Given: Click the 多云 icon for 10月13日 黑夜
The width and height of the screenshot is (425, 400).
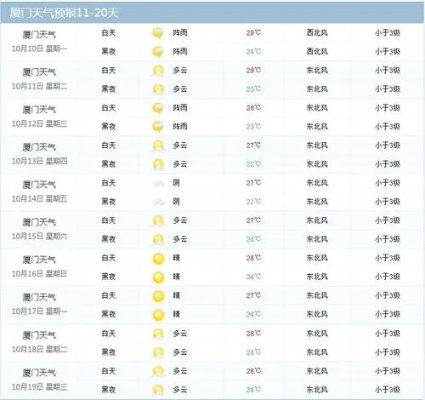Looking at the screenshot, I should pos(158,165).
